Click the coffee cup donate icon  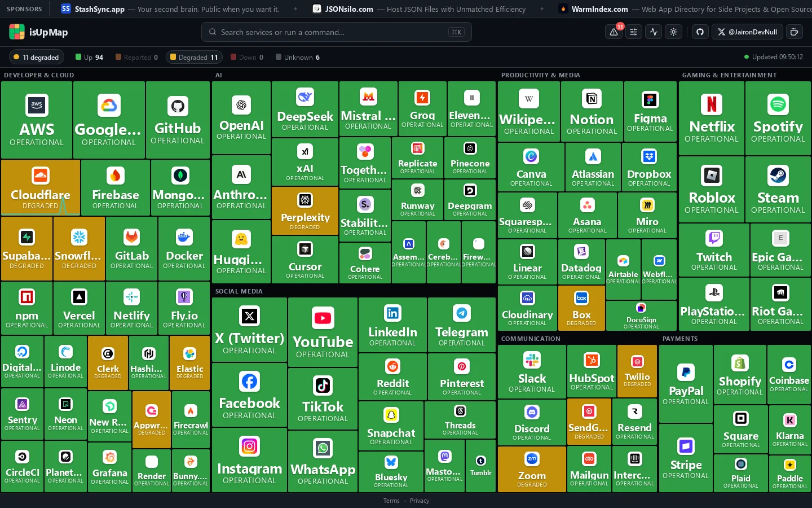(x=795, y=32)
